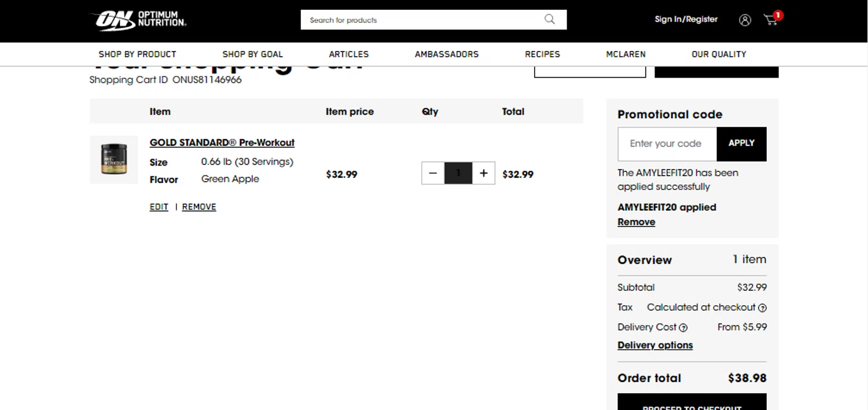Decrease quantity with minus button
This screenshot has width=868, height=410.
click(x=433, y=173)
